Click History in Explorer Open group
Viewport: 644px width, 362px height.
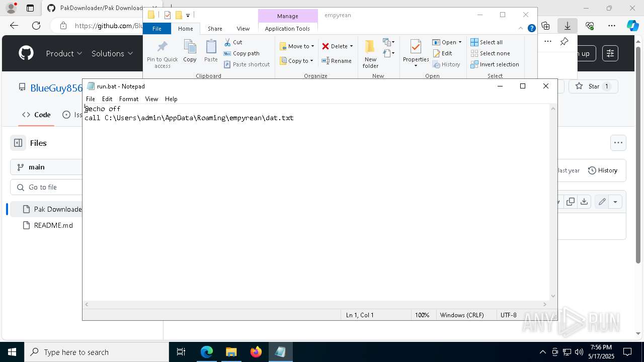[446, 64]
